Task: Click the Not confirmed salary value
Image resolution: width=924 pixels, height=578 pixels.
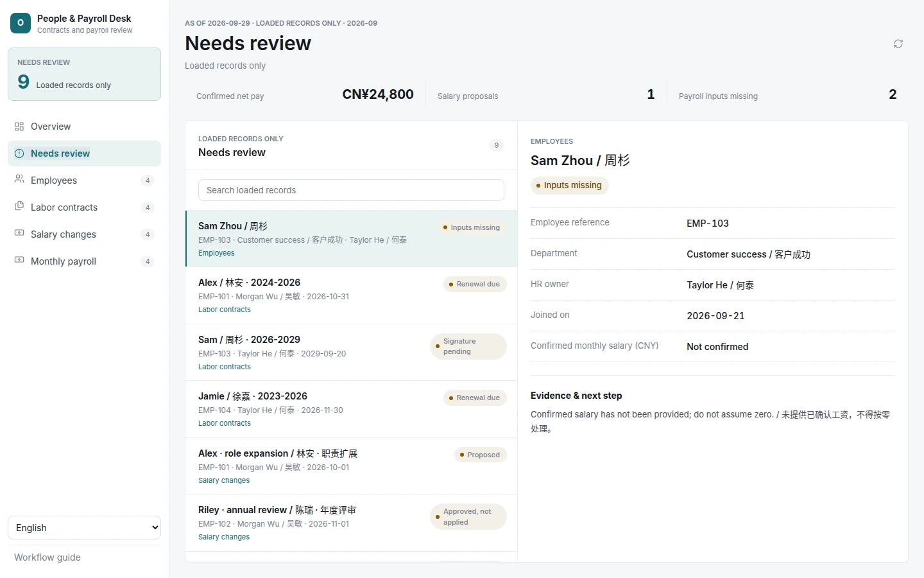Action: tap(717, 347)
